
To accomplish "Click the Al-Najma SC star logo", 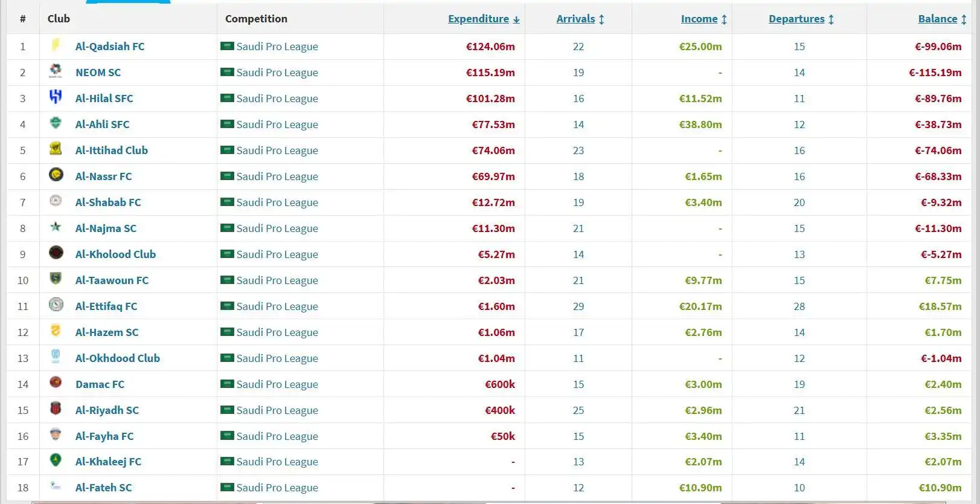I will (x=56, y=227).
